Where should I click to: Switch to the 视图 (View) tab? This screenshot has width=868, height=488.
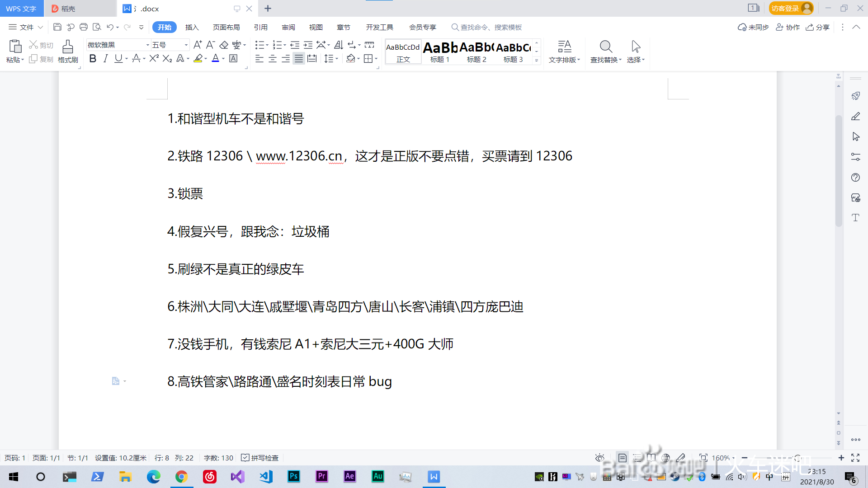(316, 27)
